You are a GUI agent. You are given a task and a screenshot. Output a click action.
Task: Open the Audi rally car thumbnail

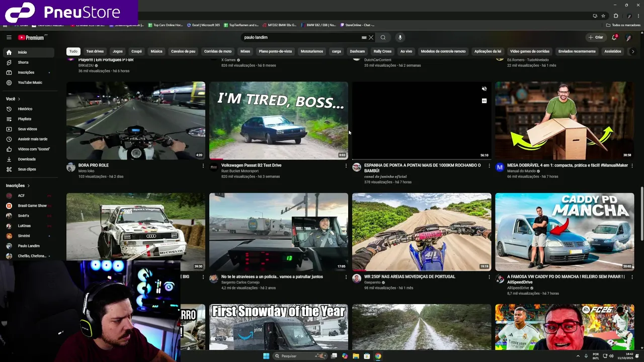(x=136, y=232)
